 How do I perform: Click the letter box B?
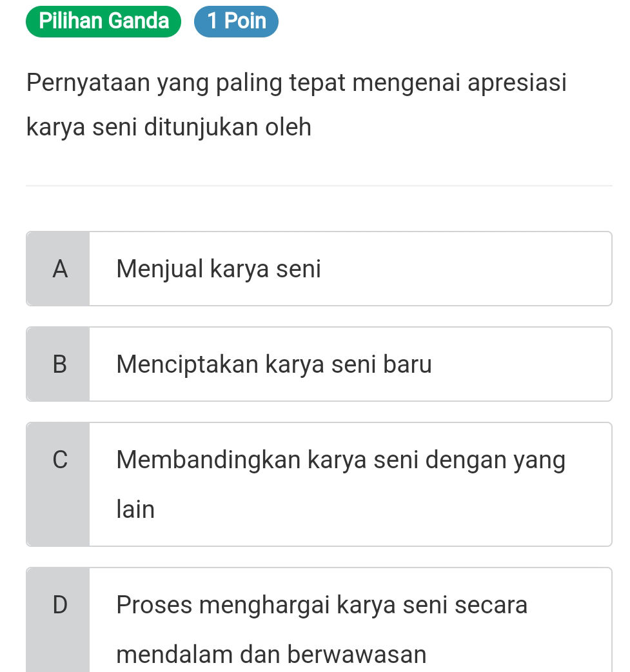58,364
